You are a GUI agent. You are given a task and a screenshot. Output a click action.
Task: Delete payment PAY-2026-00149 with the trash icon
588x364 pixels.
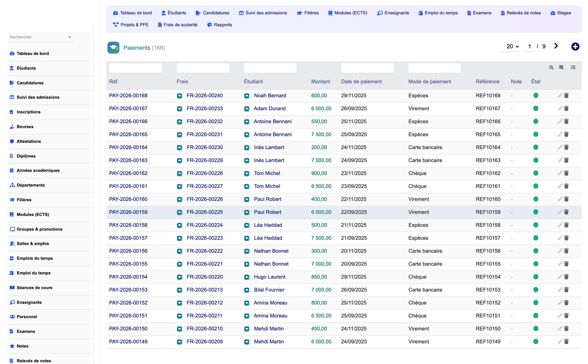(x=566, y=342)
